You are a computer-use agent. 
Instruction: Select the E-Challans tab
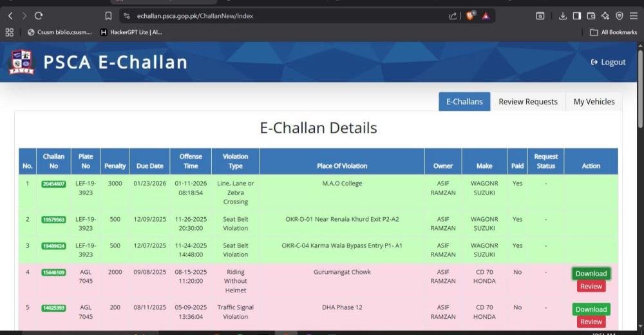[464, 102]
